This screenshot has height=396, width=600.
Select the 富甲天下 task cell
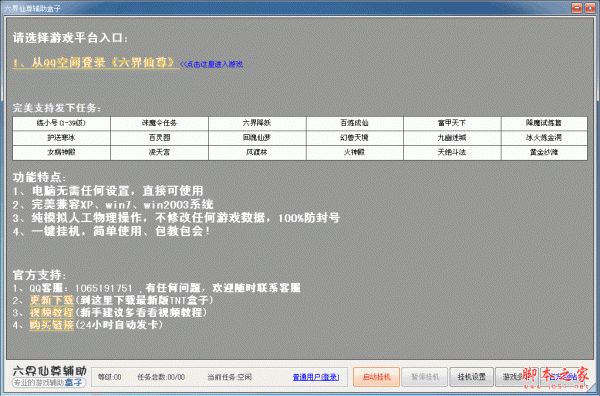tap(452, 123)
